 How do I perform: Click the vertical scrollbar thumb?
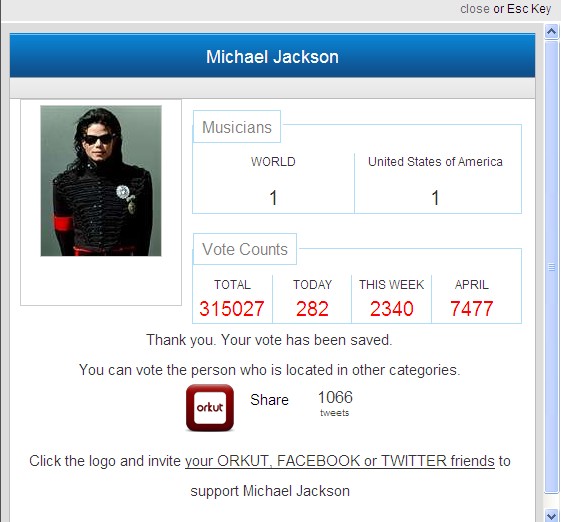[551, 267]
